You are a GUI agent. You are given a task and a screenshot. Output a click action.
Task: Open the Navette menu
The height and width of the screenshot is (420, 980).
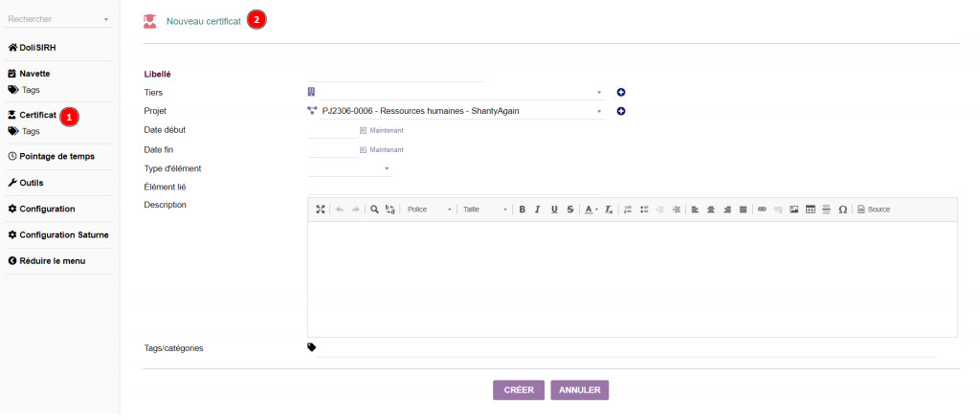pos(29,74)
